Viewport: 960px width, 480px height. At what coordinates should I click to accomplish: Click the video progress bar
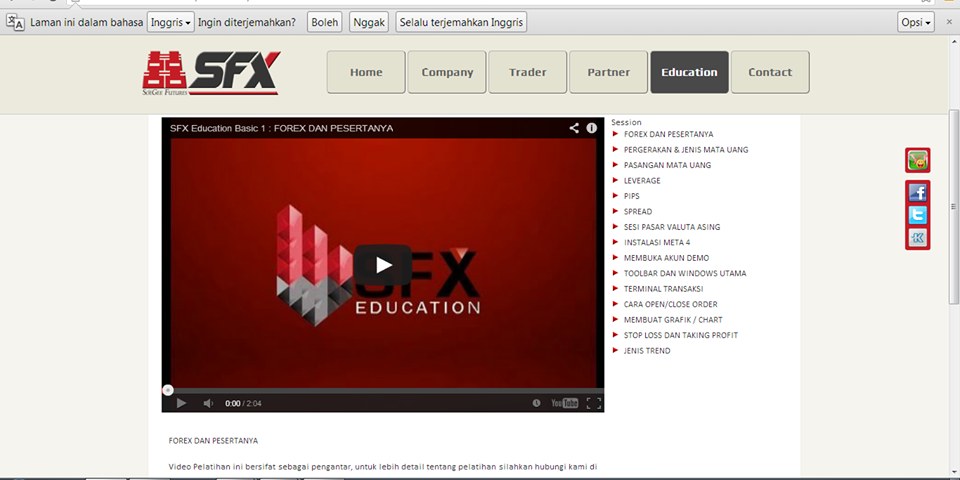[383, 390]
